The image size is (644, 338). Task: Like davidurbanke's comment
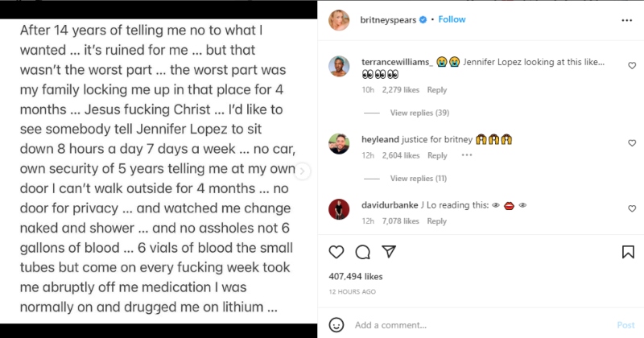click(x=631, y=208)
